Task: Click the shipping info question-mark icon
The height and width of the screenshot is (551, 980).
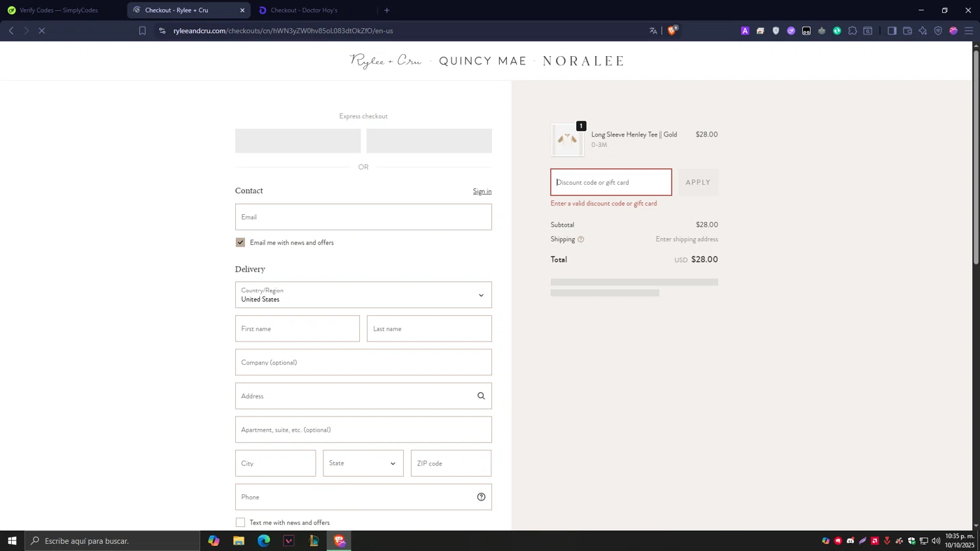Action: click(x=581, y=240)
